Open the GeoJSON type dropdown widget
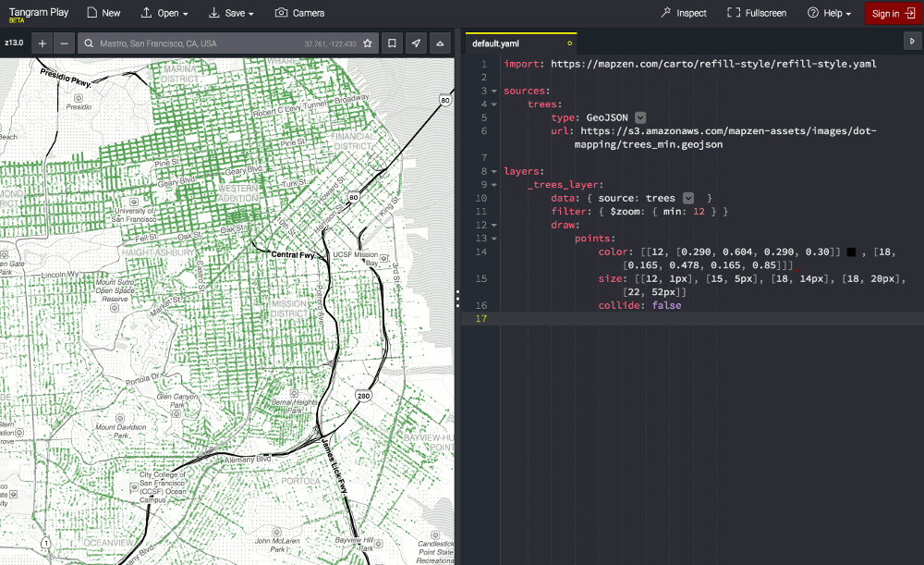Screen dimensions: 924x565 (640, 117)
